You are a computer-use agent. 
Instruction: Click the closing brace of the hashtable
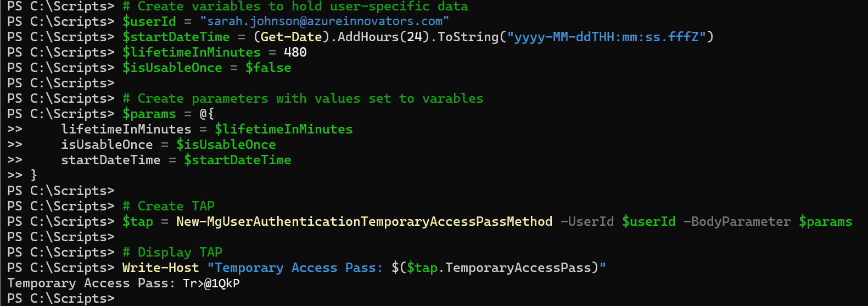click(34, 175)
